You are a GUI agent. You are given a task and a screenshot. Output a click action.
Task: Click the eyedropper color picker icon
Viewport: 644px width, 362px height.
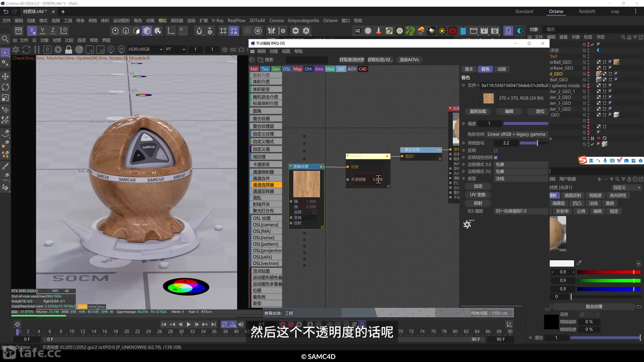[579, 263]
